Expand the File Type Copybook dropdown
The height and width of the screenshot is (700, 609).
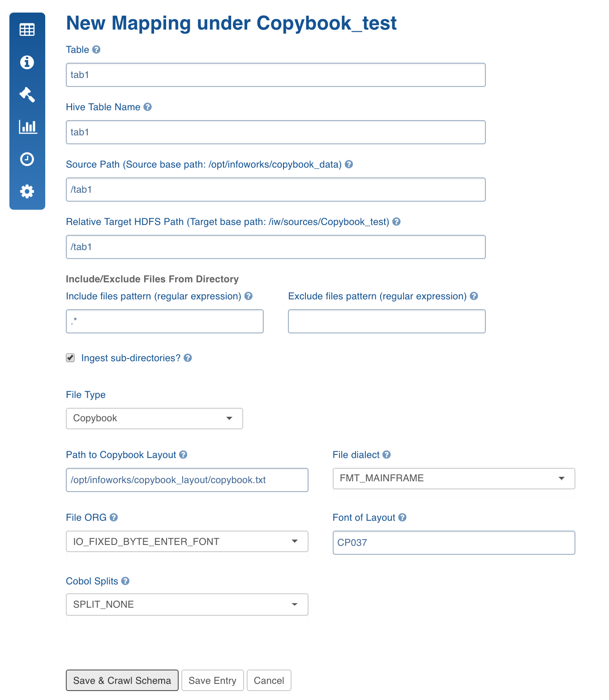[154, 419]
